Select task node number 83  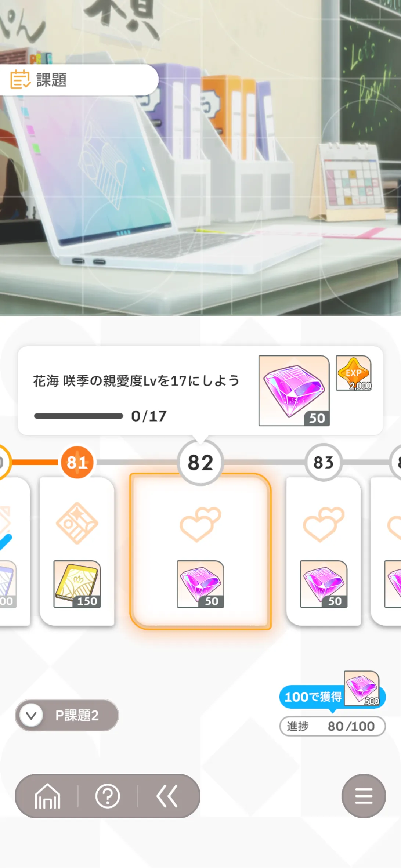coord(324,462)
